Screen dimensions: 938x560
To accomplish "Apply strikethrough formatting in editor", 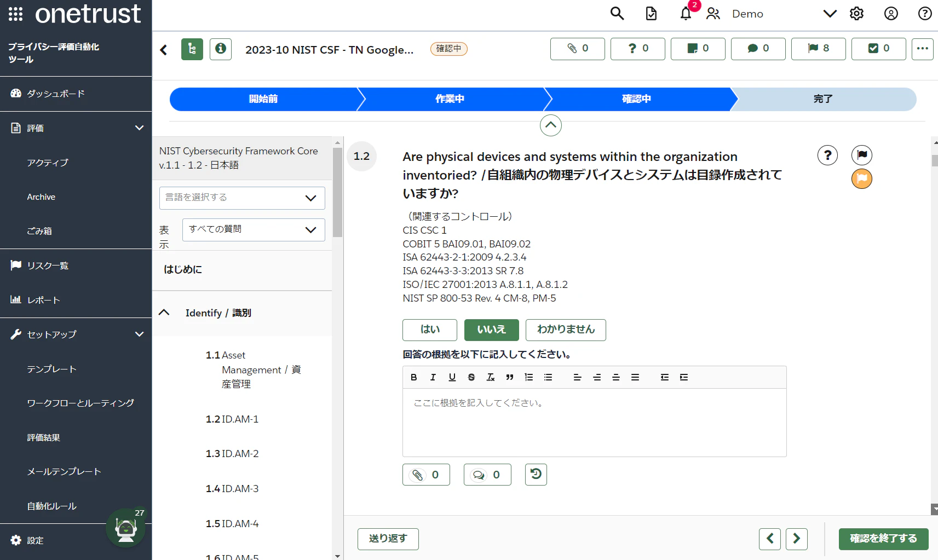I will tap(471, 377).
